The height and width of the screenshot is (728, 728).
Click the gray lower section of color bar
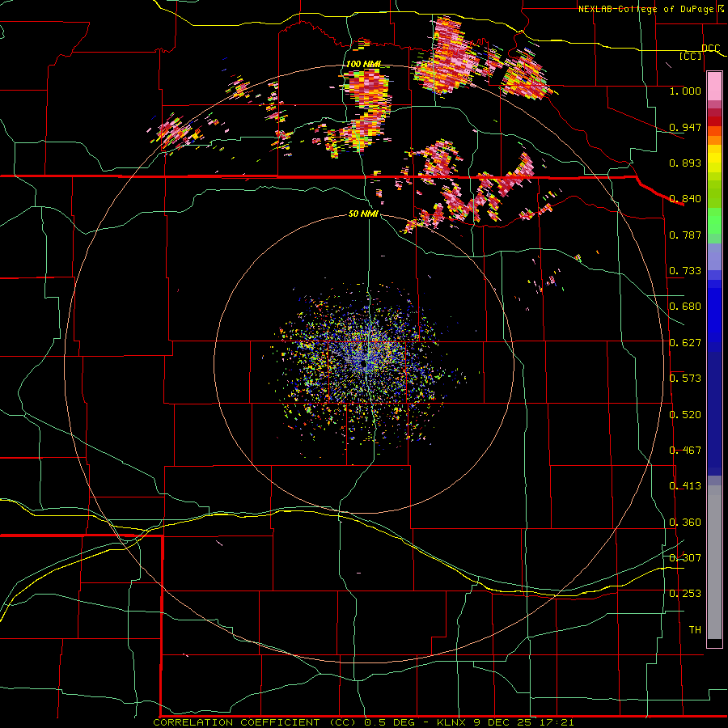[x=714, y=562]
